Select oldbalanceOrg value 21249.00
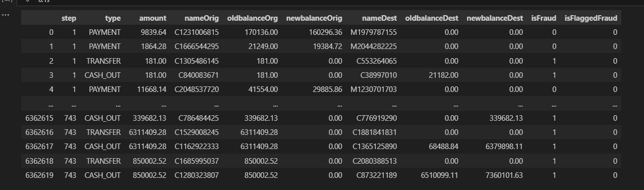 [x=262, y=46]
